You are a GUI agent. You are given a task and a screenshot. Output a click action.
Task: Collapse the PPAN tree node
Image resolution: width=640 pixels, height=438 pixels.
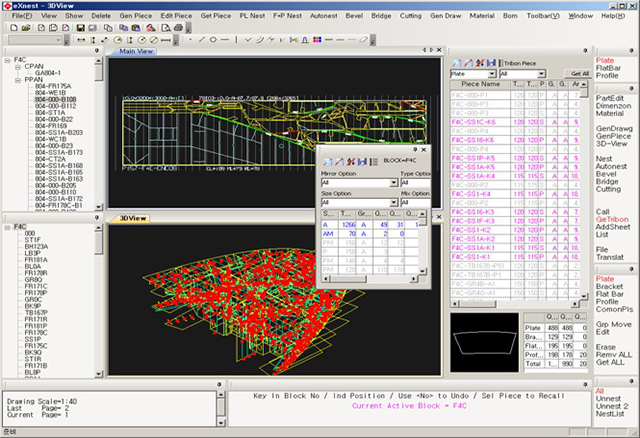click(x=18, y=79)
